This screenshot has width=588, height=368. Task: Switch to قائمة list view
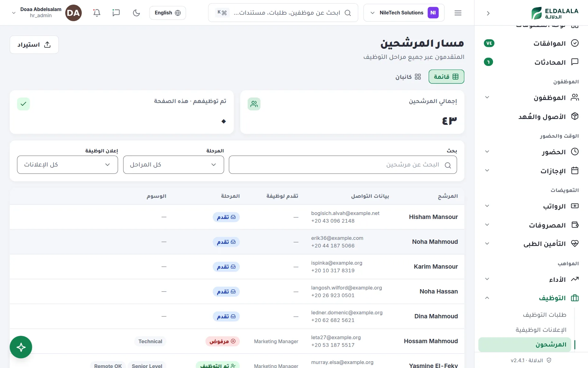(446, 77)
